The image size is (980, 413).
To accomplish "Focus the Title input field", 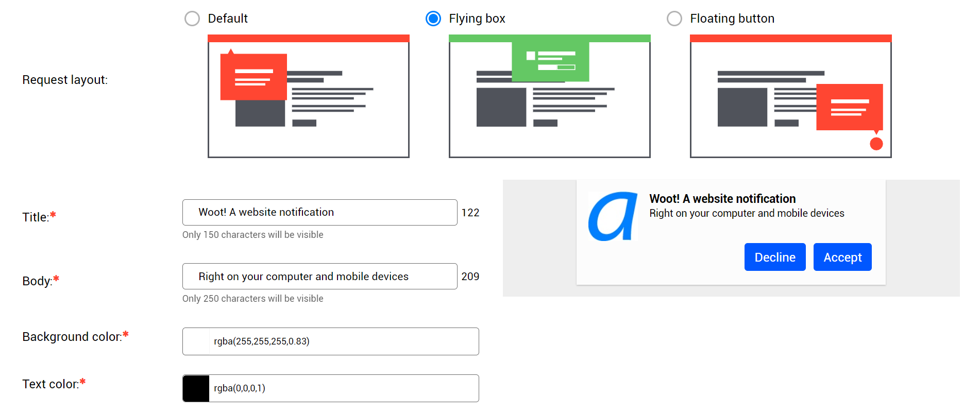I will point(319,212).
